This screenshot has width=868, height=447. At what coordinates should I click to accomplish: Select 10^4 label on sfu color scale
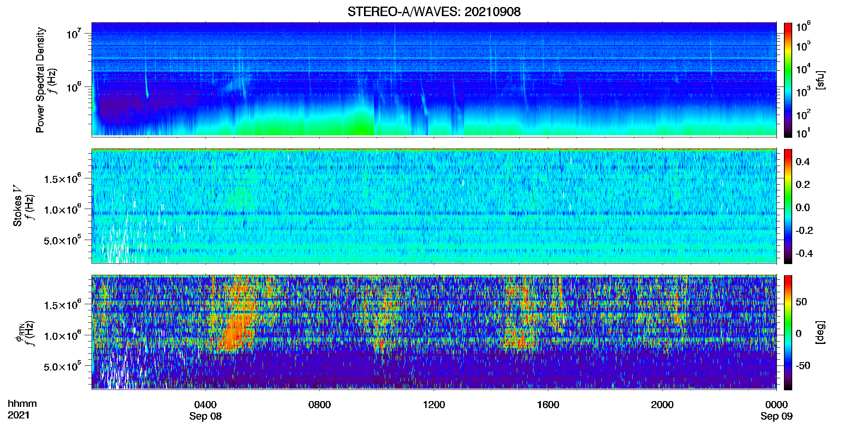point(803,69)
